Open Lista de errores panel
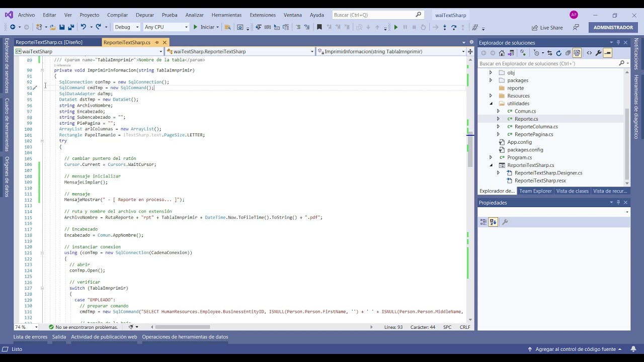This screenshot has height=362, width=644. (30, 337)
